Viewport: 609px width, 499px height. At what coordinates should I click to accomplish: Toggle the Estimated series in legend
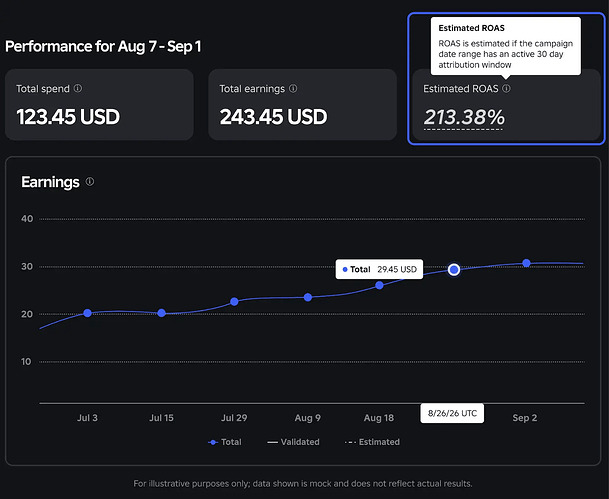coord(372,442)
